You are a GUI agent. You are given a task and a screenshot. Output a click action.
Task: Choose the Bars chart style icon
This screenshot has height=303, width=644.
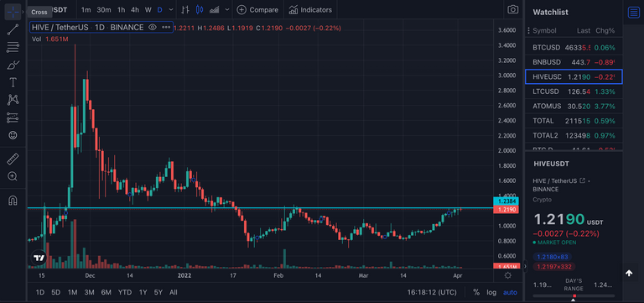(x=185, y=9)
